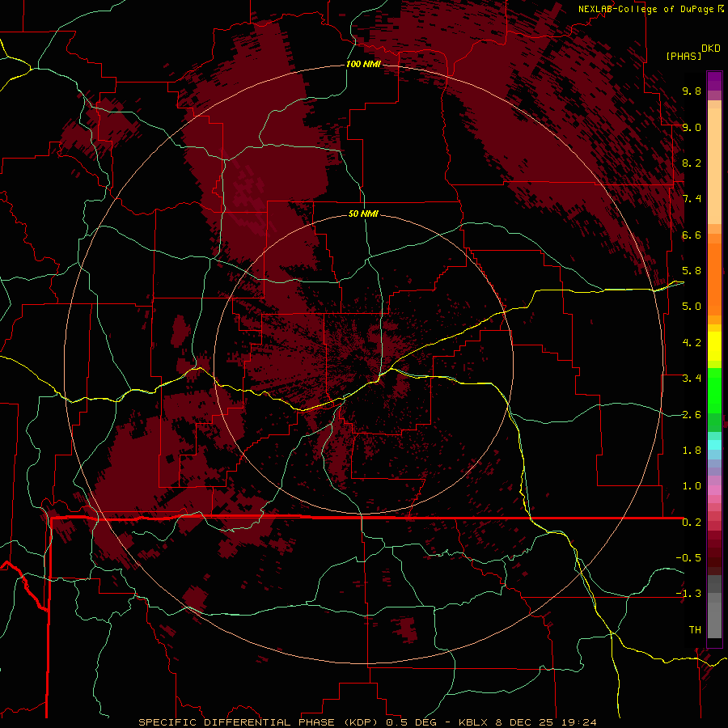Click the 7.4 scale label

pyautogui.click(x=692, y=199)
